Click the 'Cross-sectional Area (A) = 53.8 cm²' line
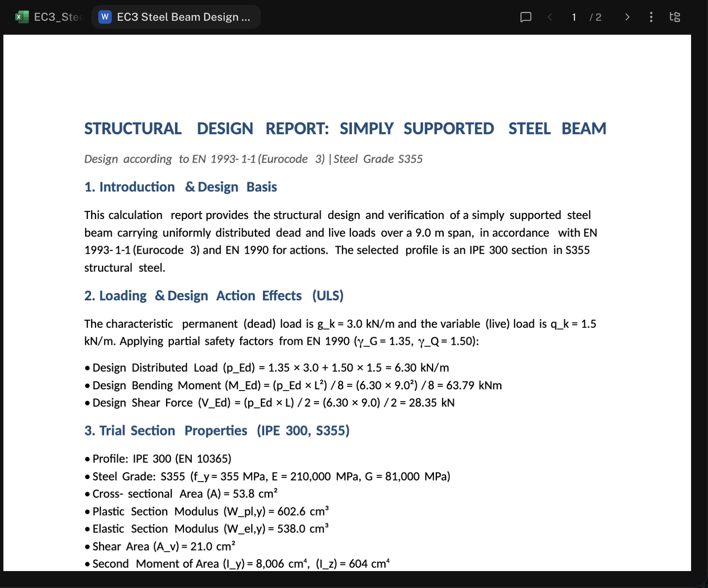 pos(181,494)
